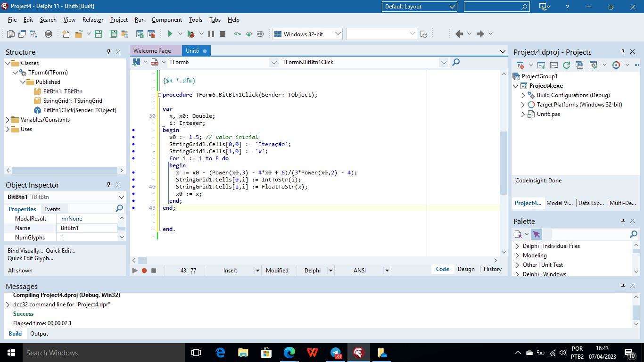Expand the Unit6.pas project node

coord(523,114)
